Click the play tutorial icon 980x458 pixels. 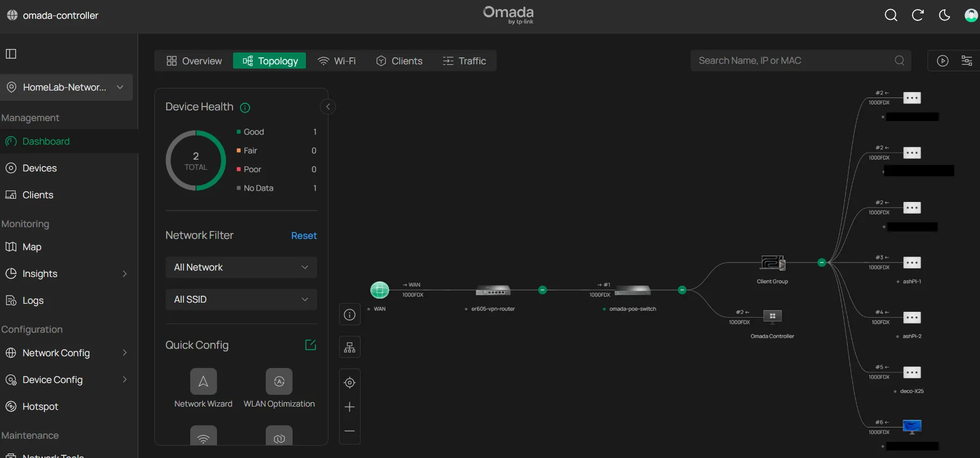(942, 61)
